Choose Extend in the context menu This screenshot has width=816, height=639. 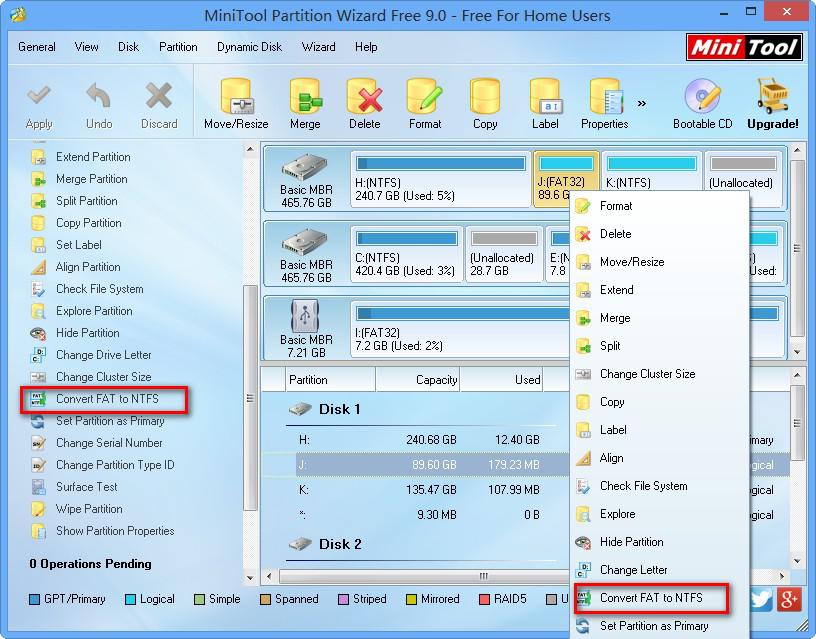pos(659,290)
